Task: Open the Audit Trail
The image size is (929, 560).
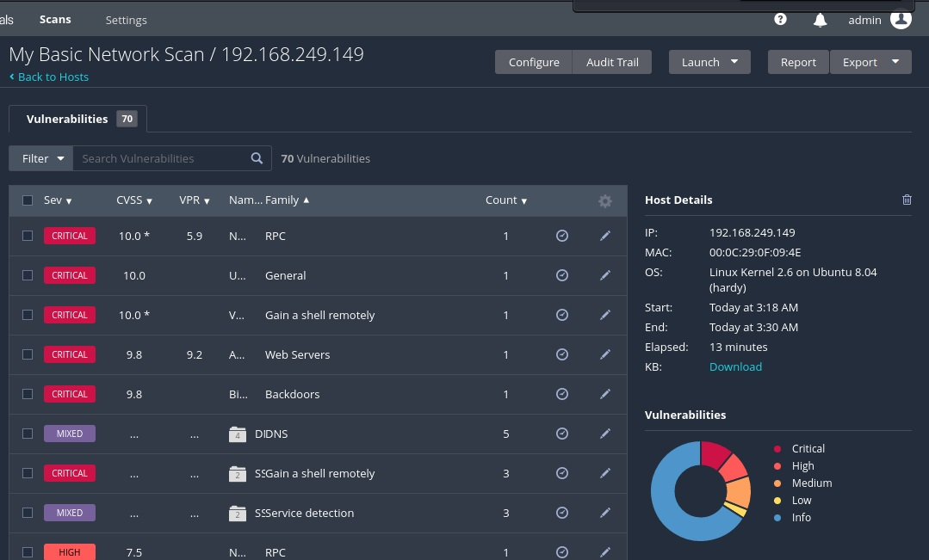Action: click(x=612, y=62)
